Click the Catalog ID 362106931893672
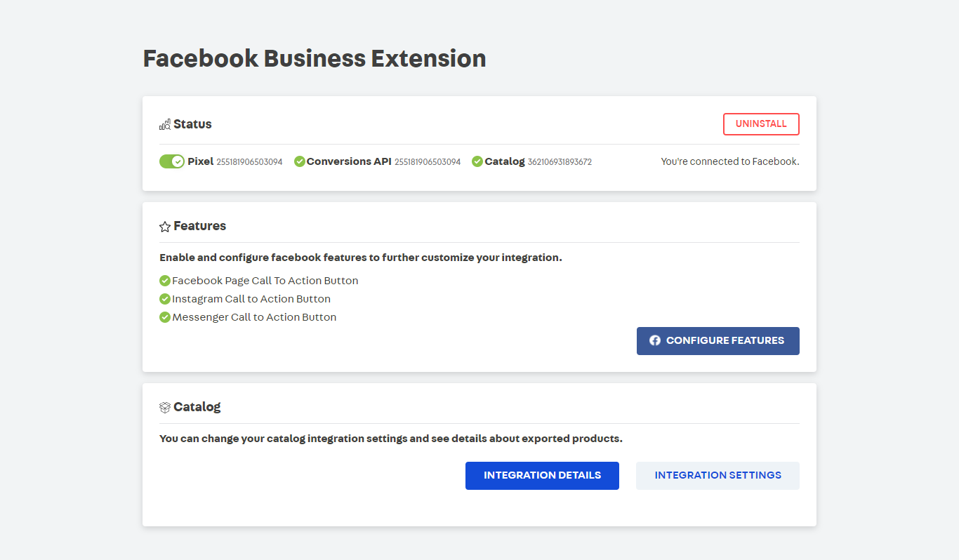This screenshot has height=560, width=959. point(560,162)
